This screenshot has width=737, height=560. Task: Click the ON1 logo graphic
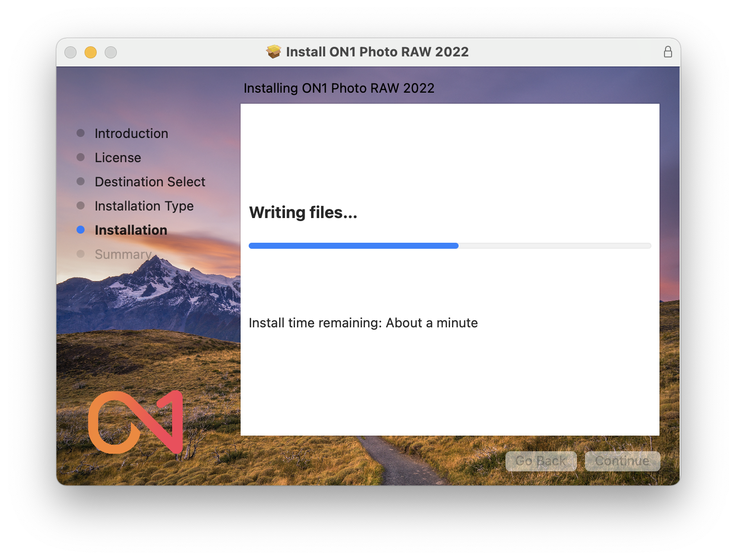tap(135, 423)
